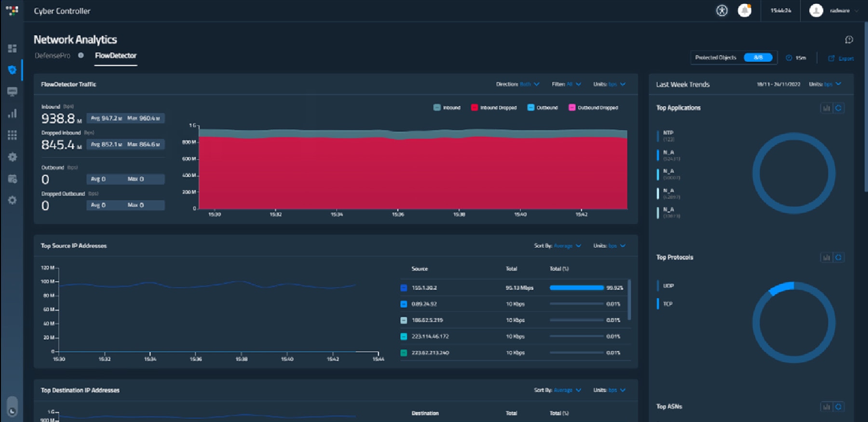The image size is (868, 422).
Task: Click the Top Protocols donut chart
Action: pyautogui.click(x=794, y=323)
